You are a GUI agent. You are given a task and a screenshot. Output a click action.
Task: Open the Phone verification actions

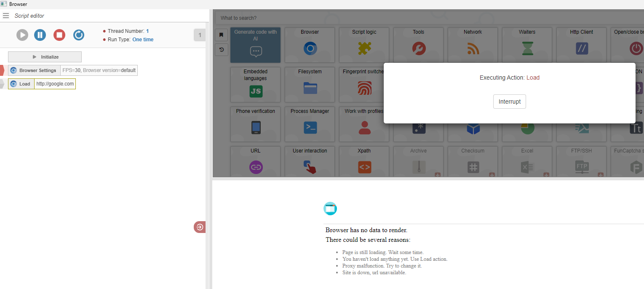click(x=255, y=124)
